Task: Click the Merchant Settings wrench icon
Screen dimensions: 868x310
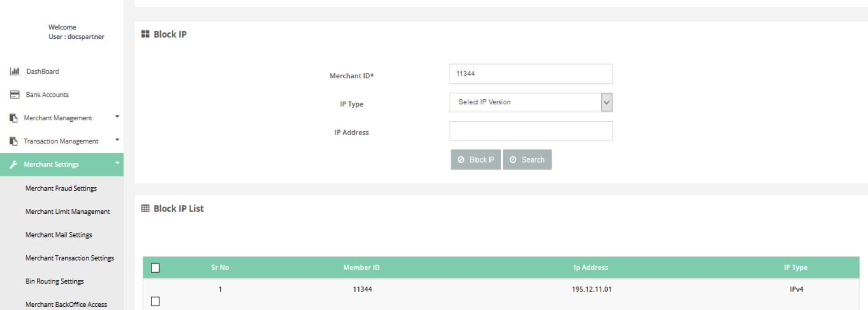Action: [x=14, y=165]
